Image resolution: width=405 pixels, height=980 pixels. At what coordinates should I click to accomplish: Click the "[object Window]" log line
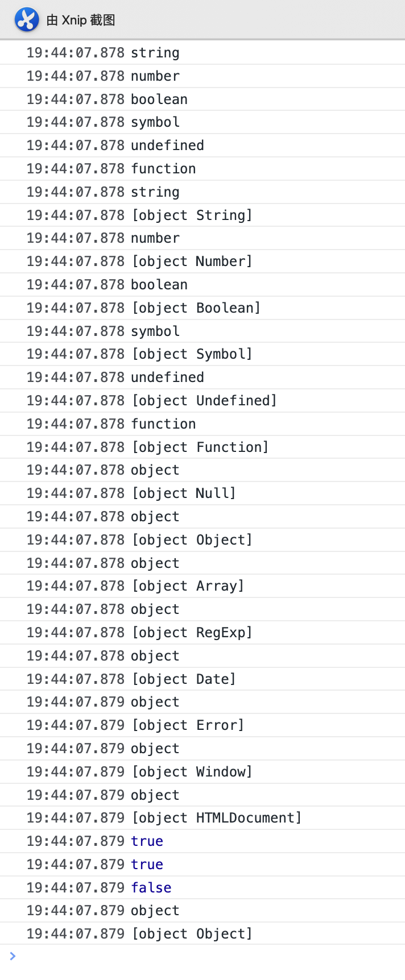(x=192, y=772)
